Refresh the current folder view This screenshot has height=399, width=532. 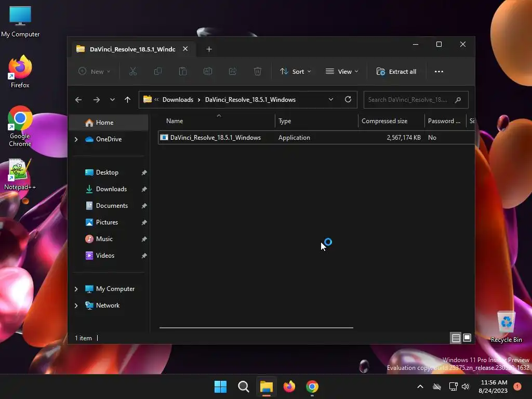[x=348, y=99]
